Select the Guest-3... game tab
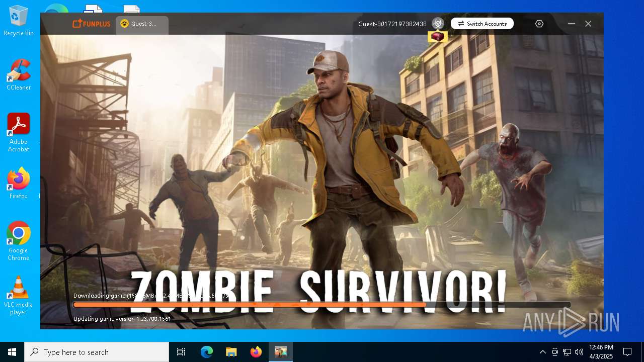The height and width of the screenshot is (362, 644). coord(142,24)
